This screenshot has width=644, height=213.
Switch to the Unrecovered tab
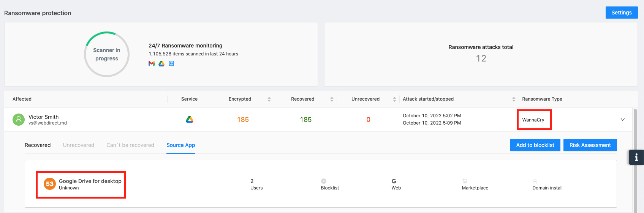click(79, 145)
